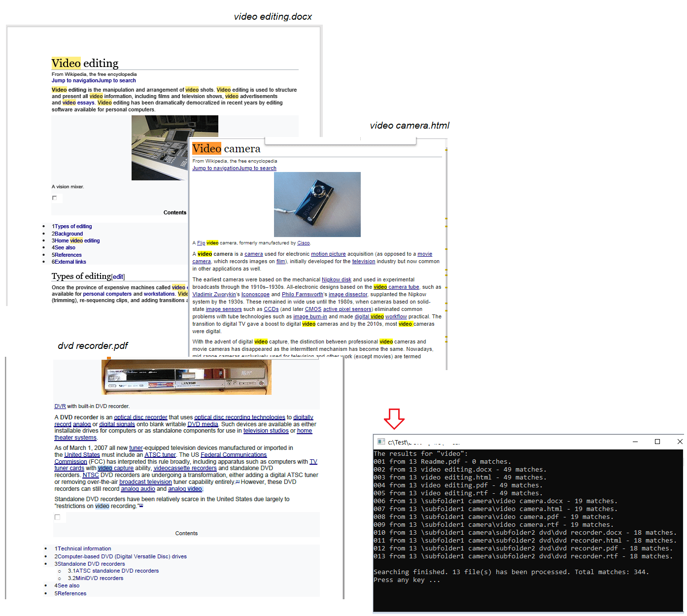This screenshot has height=616, width=687.
Task: Click the console window system icon
Action: click(380, 442)
